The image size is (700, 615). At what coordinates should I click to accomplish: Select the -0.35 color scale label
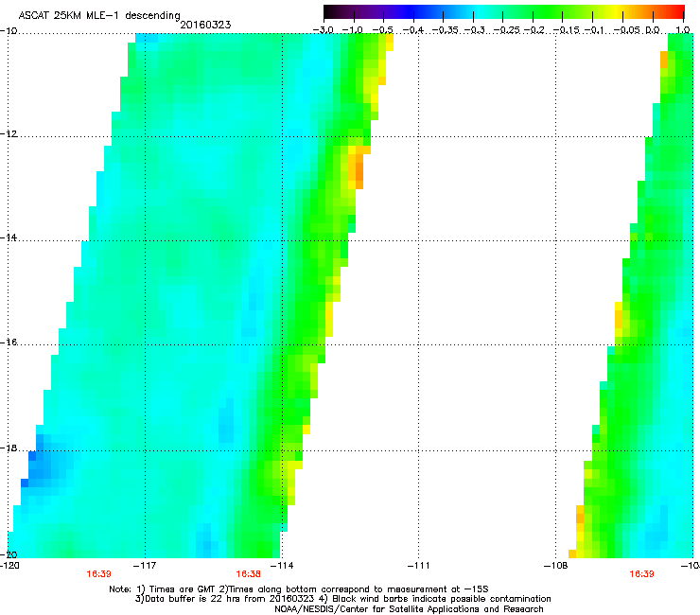click(x=446, y=30)
